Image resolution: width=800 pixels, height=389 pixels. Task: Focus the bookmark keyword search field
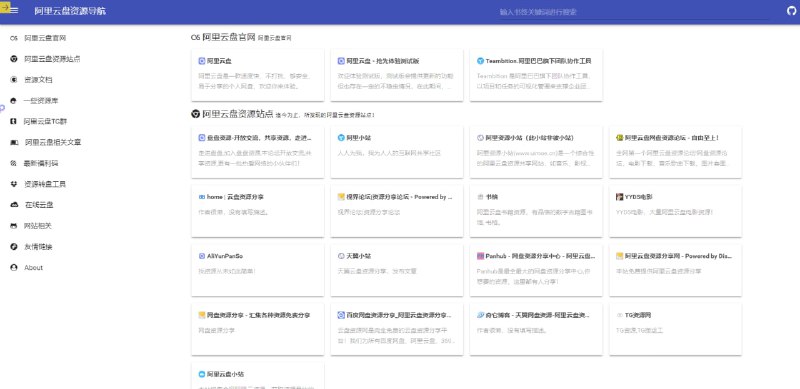tap(635, 12)
